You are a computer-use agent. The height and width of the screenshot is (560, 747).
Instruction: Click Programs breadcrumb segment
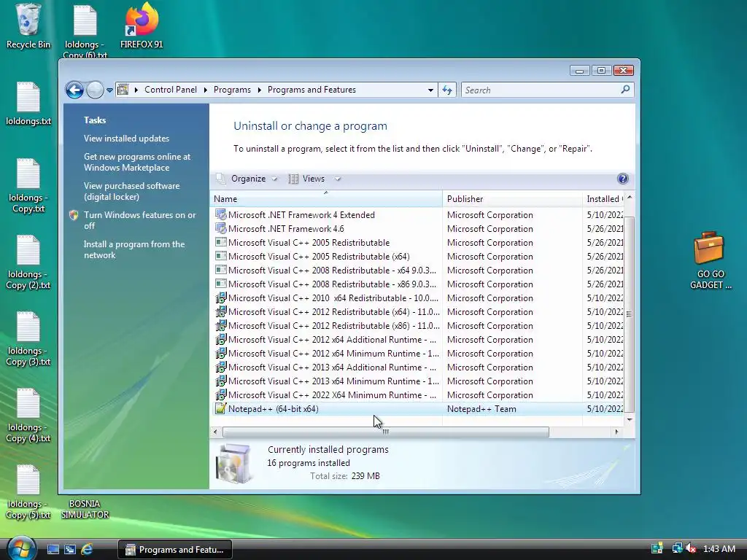tap(232, 90)
